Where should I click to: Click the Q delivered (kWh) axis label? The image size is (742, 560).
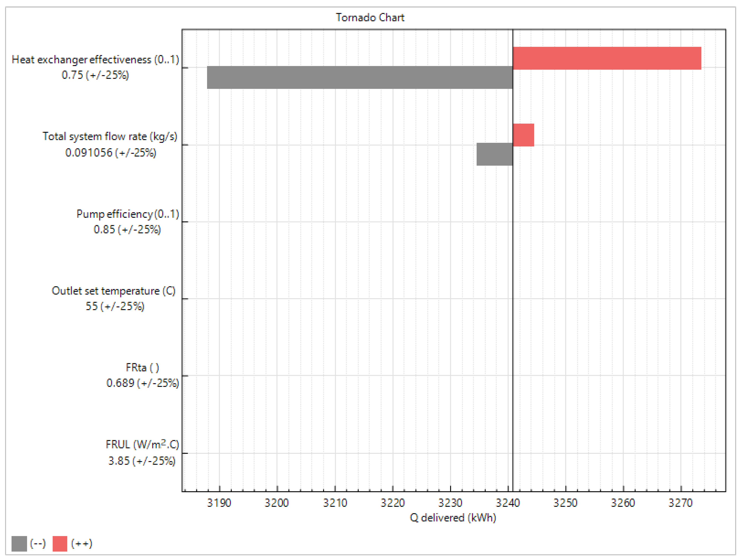tap(452, 518)
